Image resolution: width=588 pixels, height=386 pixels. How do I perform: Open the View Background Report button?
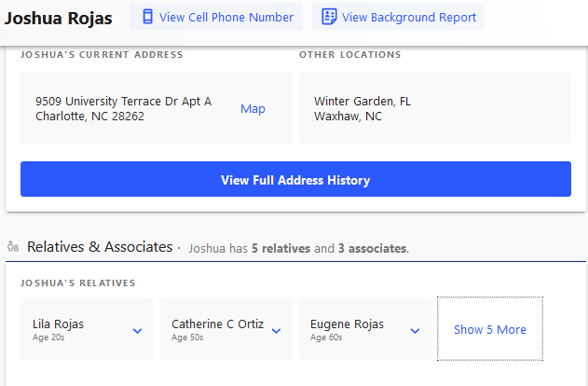(x=398, y=17)
